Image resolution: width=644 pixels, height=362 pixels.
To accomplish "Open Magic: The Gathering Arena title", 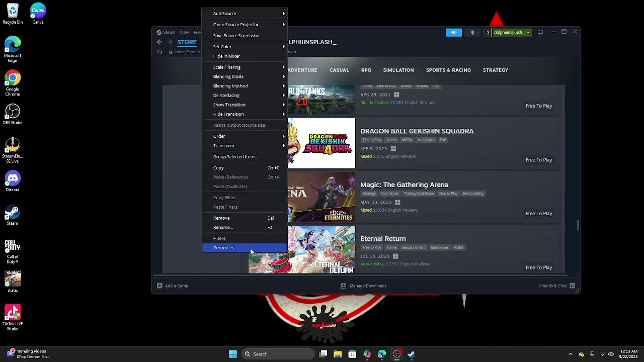I will pos(404,185).
